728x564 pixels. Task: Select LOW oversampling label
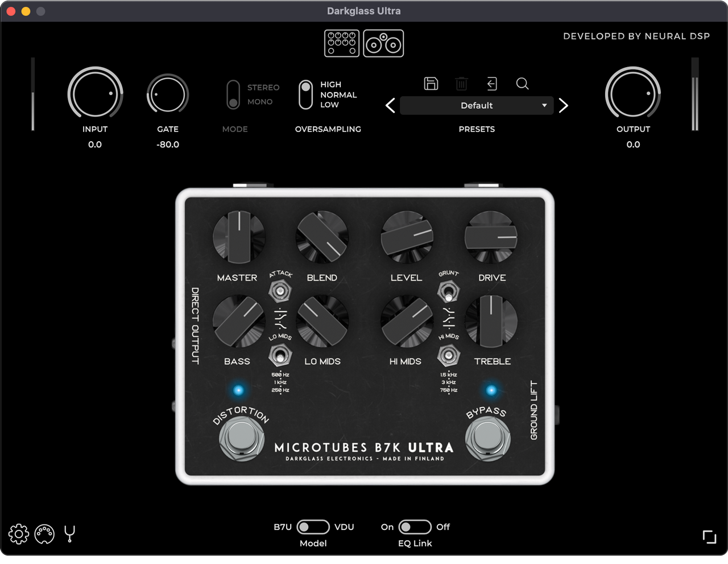point(329,105)
